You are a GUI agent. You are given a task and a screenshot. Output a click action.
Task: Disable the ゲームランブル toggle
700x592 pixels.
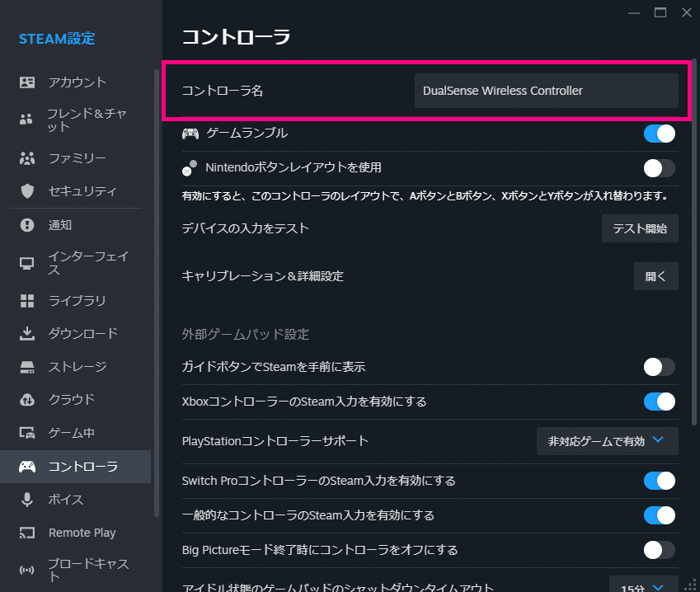(660, 134)
